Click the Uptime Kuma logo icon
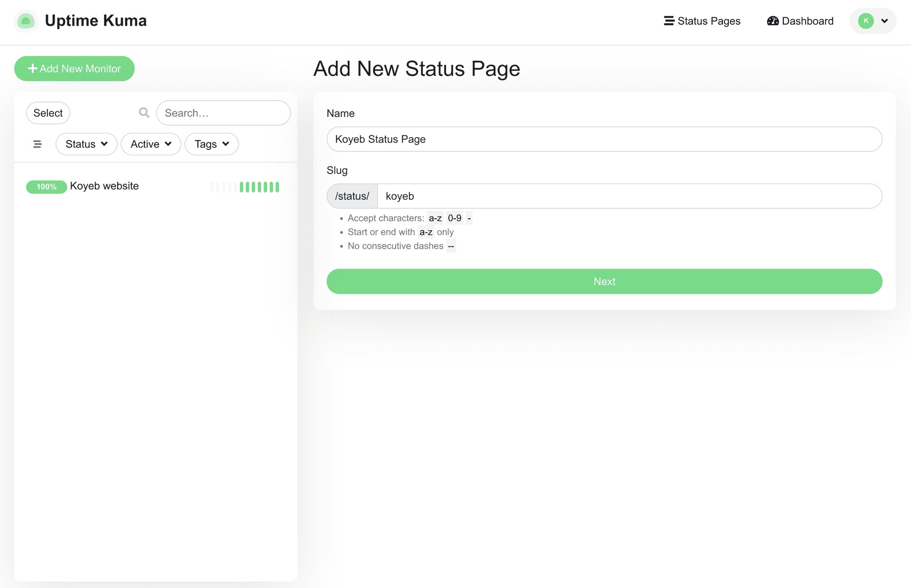Viewport: 911px width, 588px height. pos(26,21)
